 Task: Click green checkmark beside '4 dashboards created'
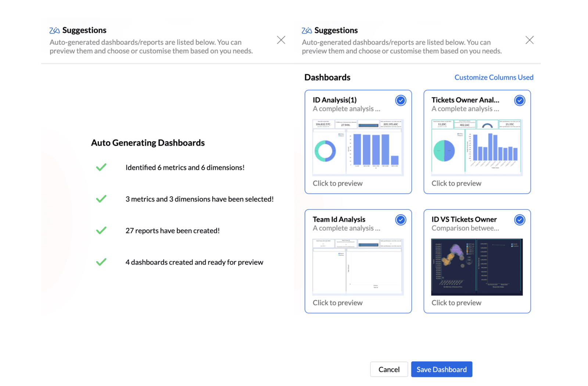pyautogui.click(x=101, y=262)
